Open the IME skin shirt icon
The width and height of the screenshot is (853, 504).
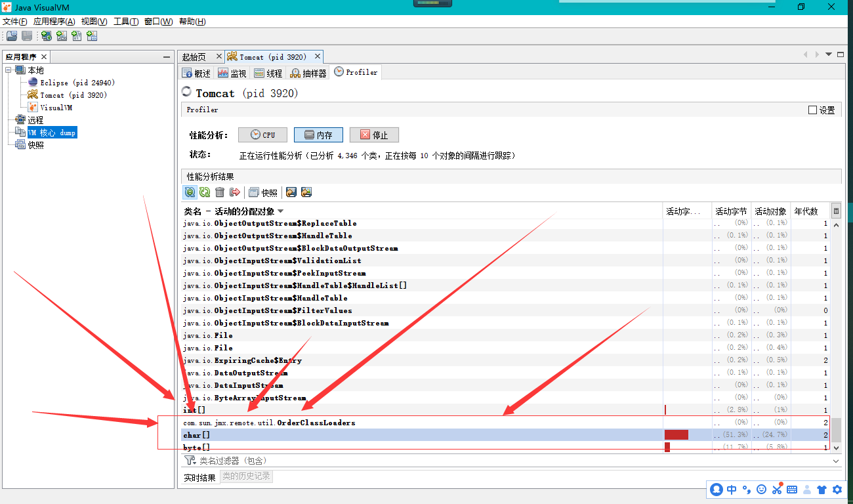[822, 490]
